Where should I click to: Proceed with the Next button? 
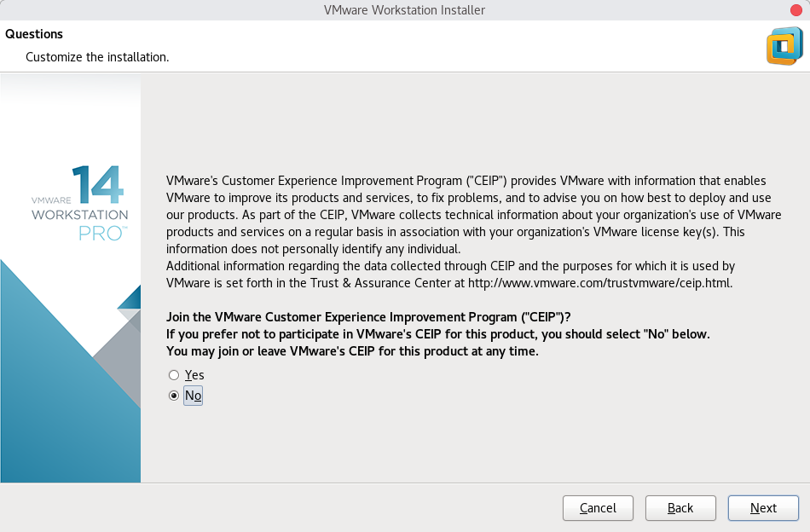pos(763,508)
